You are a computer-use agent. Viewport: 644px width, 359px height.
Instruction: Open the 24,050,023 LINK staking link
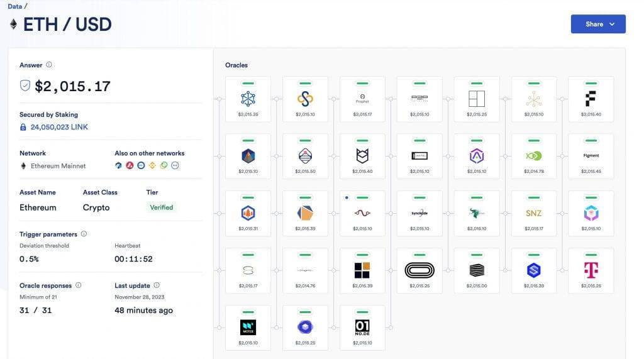point(59,127)
